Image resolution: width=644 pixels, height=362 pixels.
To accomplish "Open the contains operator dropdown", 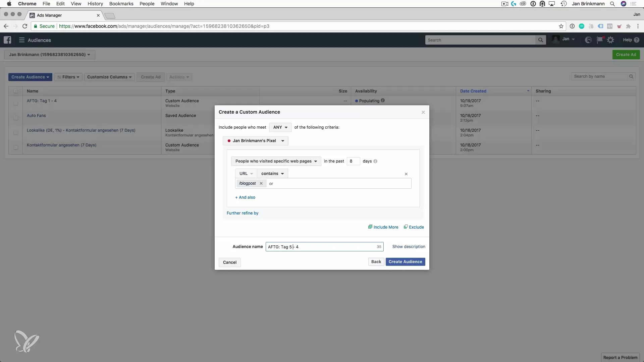I will [x=272, y=174].
